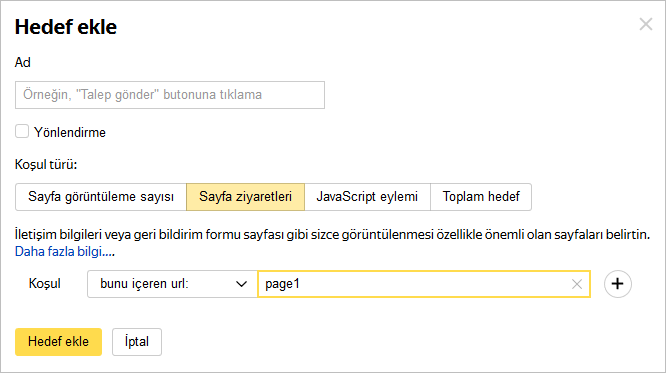The width and height of the screenshot is (666, 373).
Task: Select Sayfa görüntüleme sayısı tab
Action: click(101, 197)
